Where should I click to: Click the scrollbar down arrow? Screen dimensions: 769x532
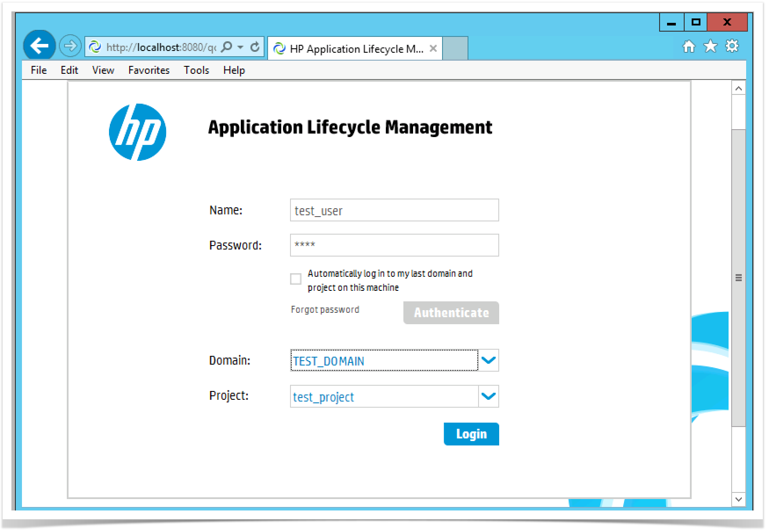click(x=739, y=499)
